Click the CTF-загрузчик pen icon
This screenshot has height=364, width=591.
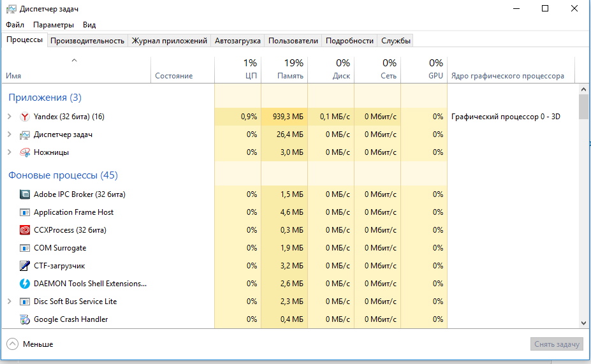click(24, 266)
